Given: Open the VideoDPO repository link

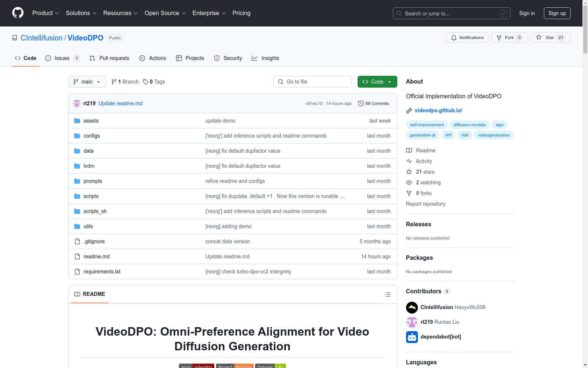Looking at the screenshot, I should tap(86, 38).
